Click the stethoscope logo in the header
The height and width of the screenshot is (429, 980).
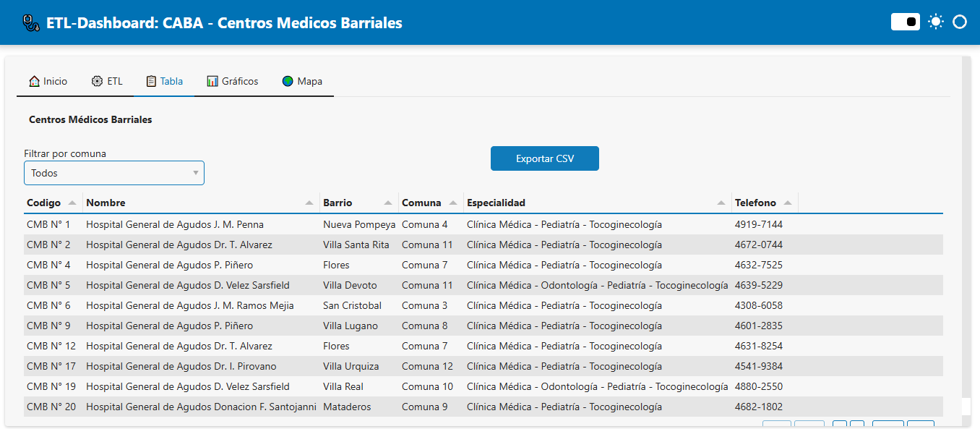pos(31,23)
